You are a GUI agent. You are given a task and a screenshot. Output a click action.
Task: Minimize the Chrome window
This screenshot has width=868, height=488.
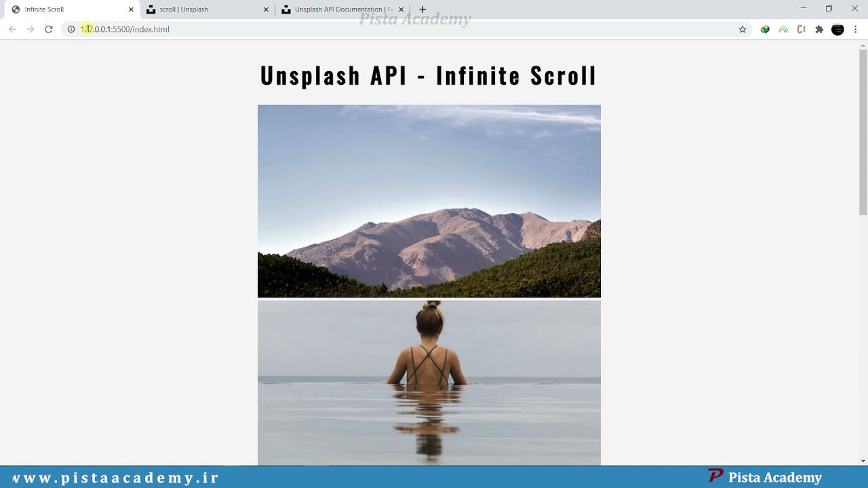803,9
